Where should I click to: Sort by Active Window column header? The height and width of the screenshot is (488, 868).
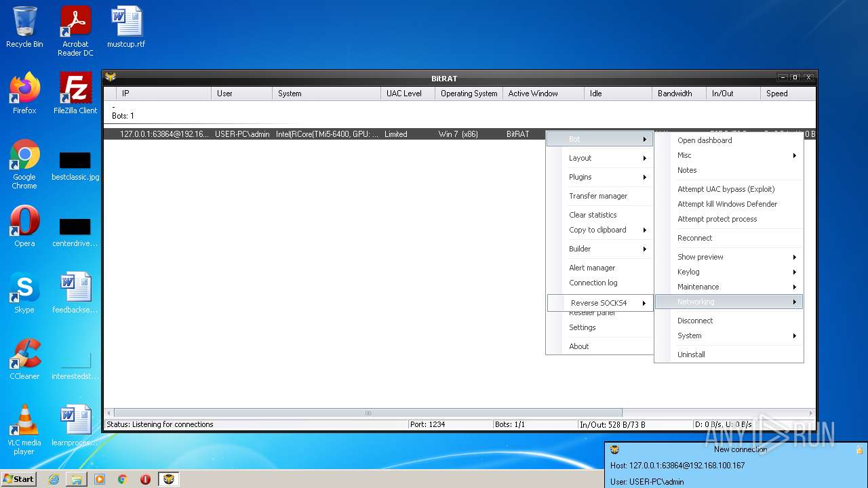click(x=543, y=94)
